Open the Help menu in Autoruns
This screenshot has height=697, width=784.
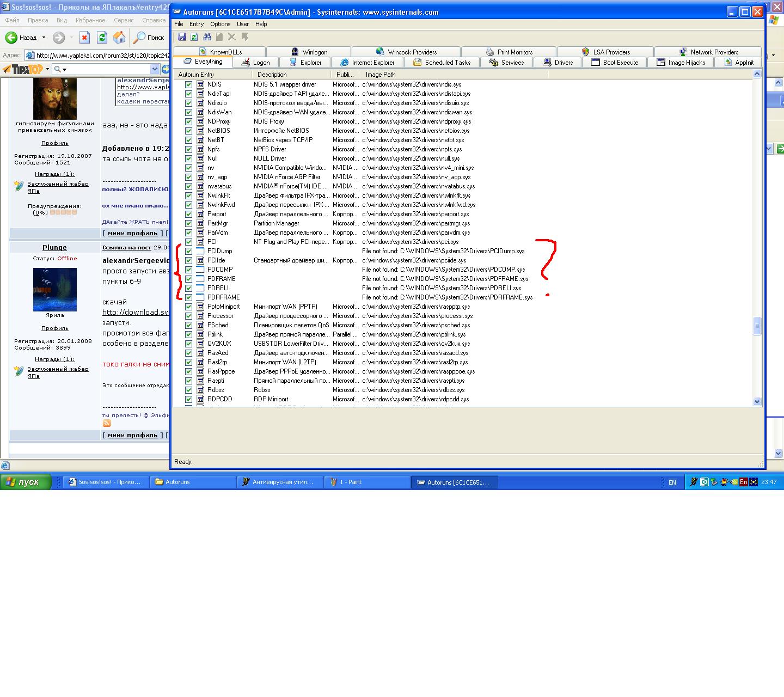[261, 24]
